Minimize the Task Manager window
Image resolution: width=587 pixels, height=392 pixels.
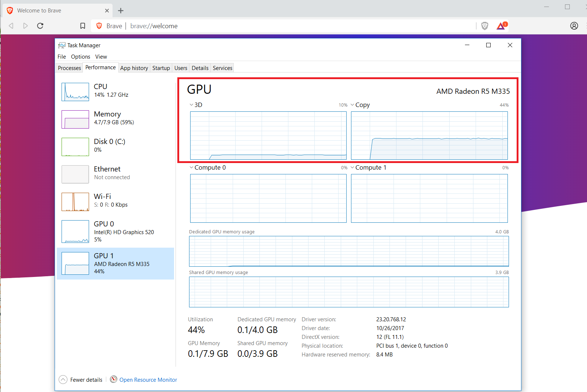coord(467,45)
